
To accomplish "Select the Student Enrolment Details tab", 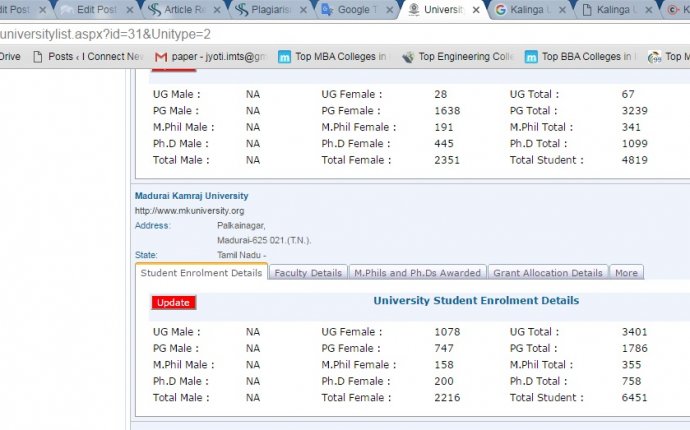I will 201,272.
